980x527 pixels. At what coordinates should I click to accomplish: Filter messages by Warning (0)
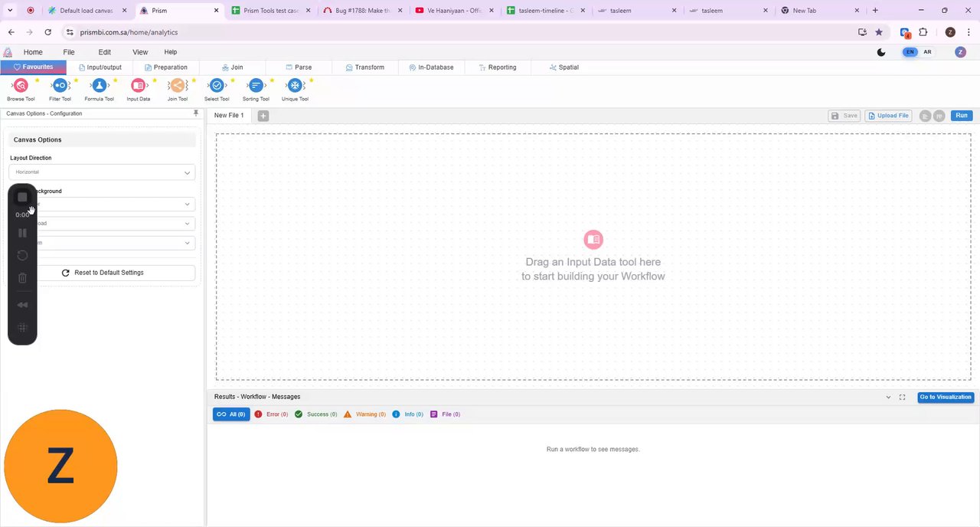click(364, 414)
